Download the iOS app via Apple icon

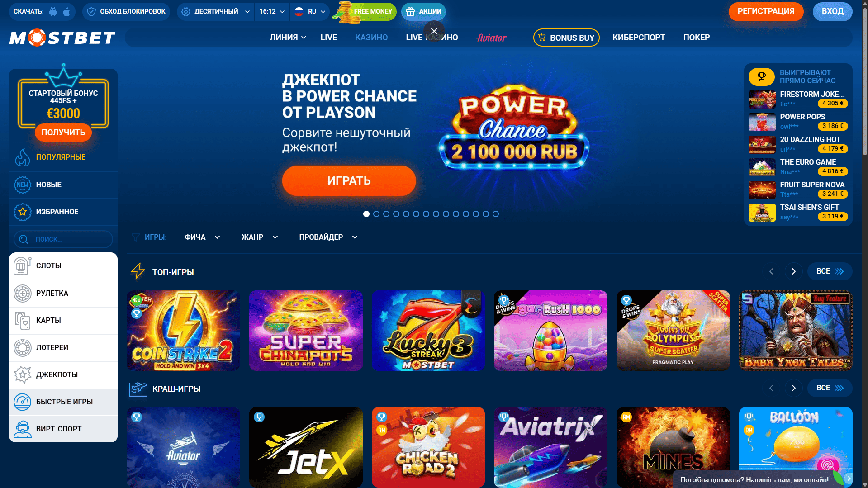(66, 12)
